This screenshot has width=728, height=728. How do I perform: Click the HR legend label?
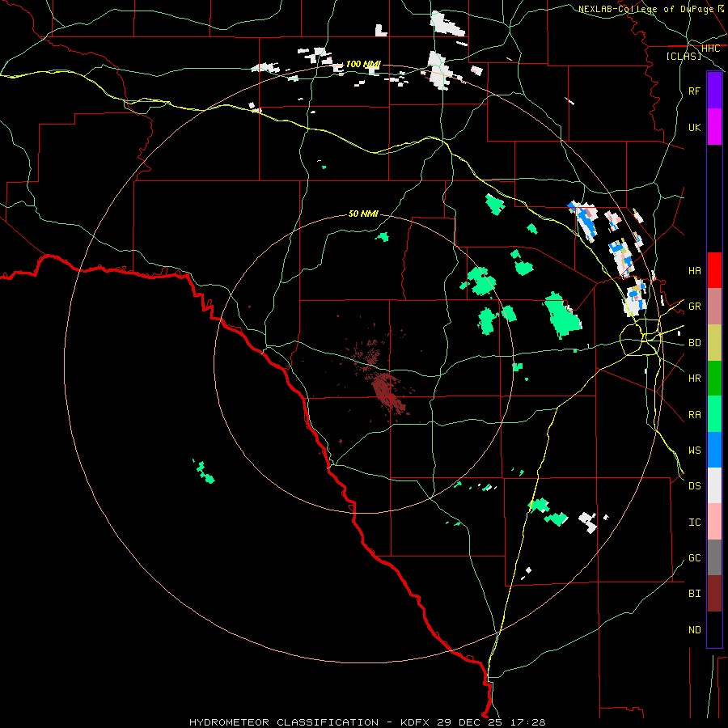tap(694, 379)
